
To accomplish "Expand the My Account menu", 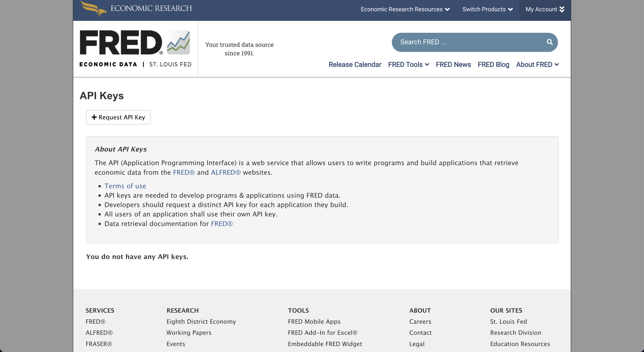I will pyautogui.click(x=545, y=9).
